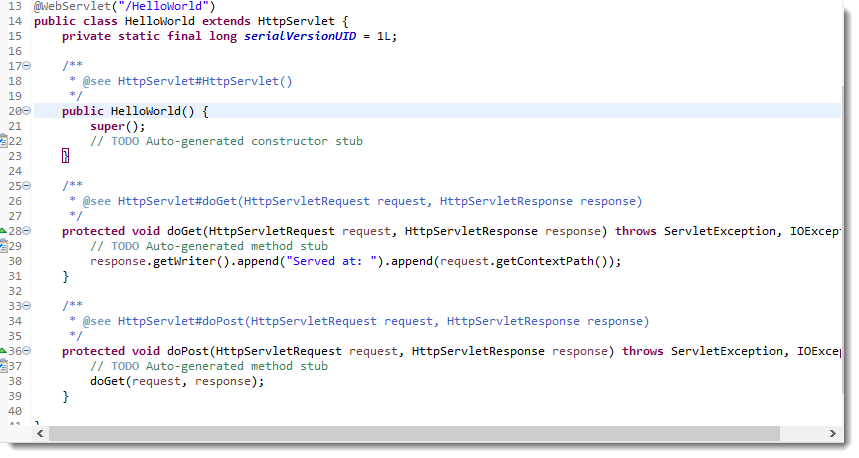Screen dimensions: 859x458
Task: Click the TODO task marker on line 29
Action: pyautogui.click(x=3, y=246)
